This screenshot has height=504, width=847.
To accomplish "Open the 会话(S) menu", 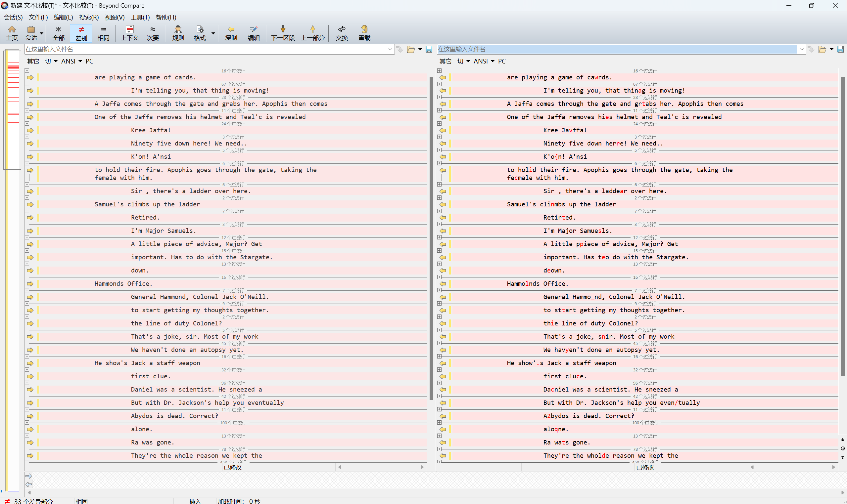I will tap(13, 17).
